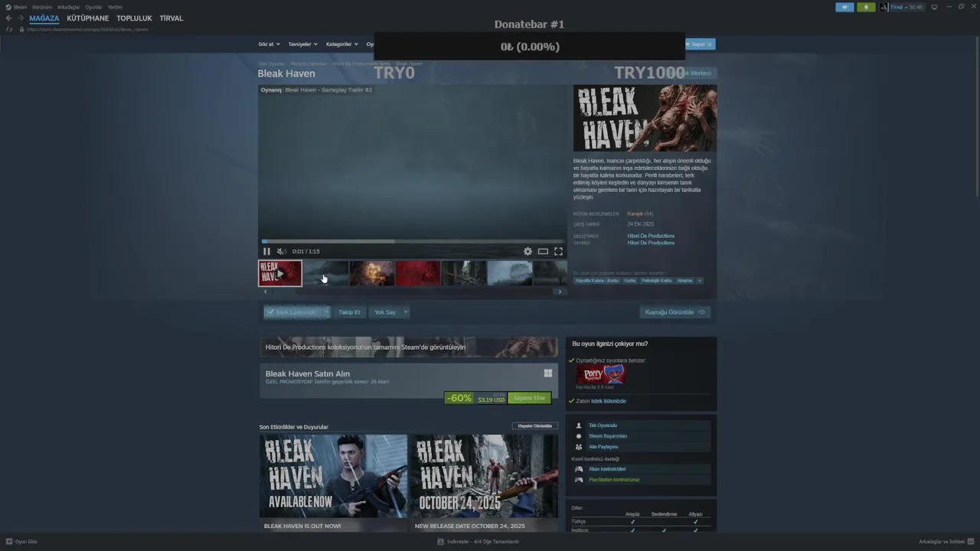This screenshot has height=551, width=980.
Task: Open the Psikolojik Korku tag
Action: click(656, 280)
